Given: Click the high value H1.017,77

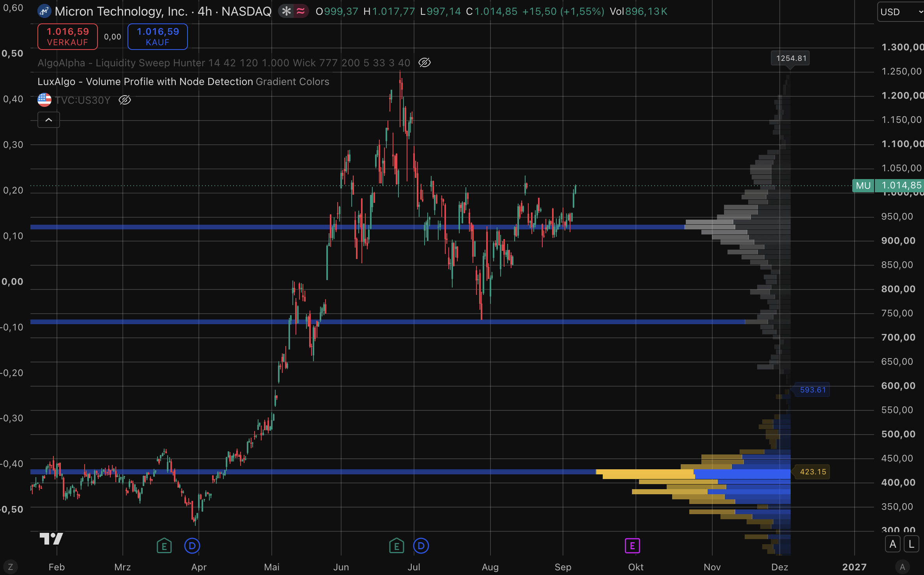Looking at the screenshot, I should [389, 11].
